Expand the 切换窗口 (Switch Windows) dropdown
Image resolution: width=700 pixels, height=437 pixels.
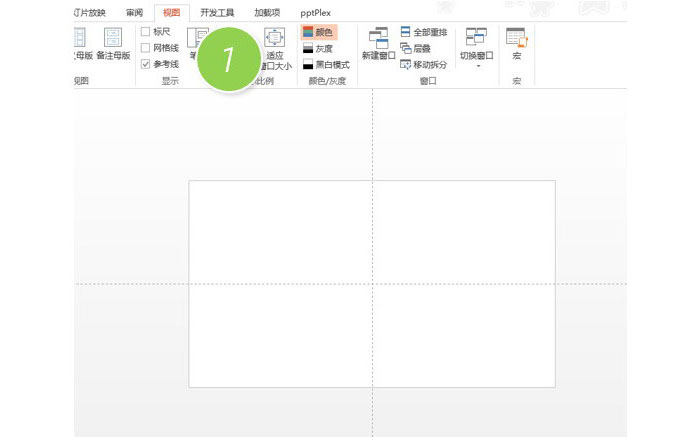(x=476, y=67)
